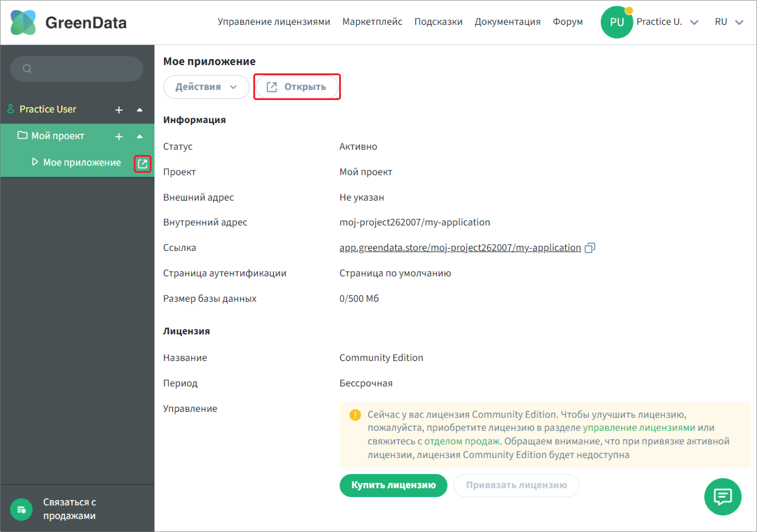Viewport: 757px width, 532px height.
Task: Open Документация in top navigation
Action: 508,22
